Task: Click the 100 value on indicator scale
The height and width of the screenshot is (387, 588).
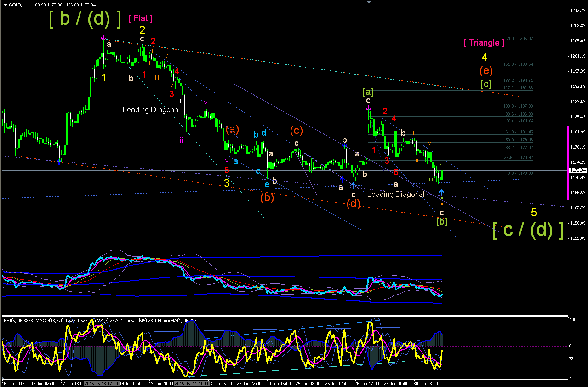Action: click(x=574, y=319)
